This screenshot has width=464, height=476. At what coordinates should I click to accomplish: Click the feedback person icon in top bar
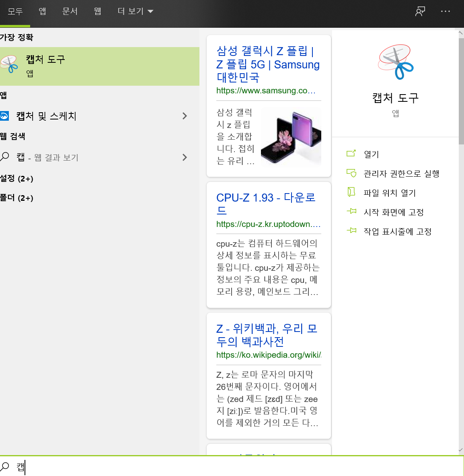(420, 11)
